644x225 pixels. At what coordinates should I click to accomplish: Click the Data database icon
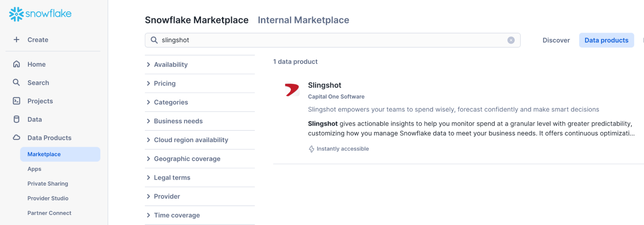(16, 119)
